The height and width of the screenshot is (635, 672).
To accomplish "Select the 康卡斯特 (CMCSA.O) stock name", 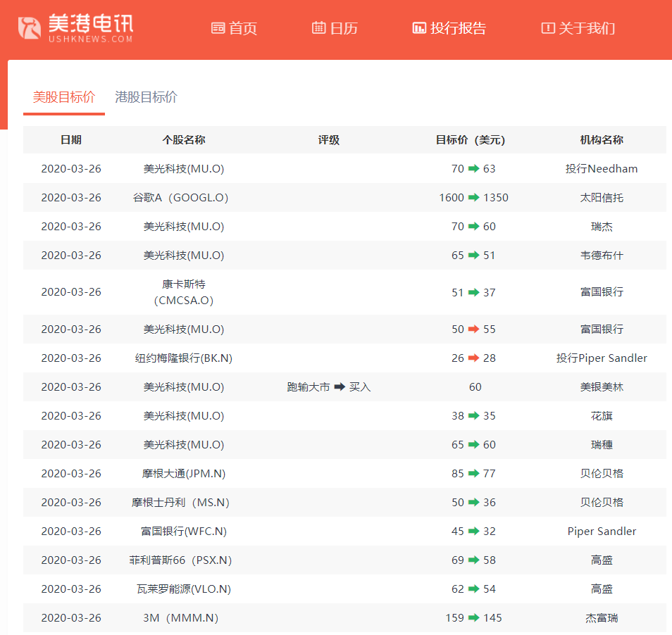I will 184,292.
